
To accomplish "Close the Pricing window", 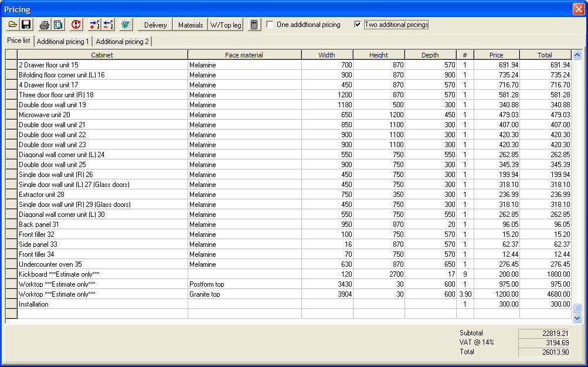I will [x=579, y=9].
